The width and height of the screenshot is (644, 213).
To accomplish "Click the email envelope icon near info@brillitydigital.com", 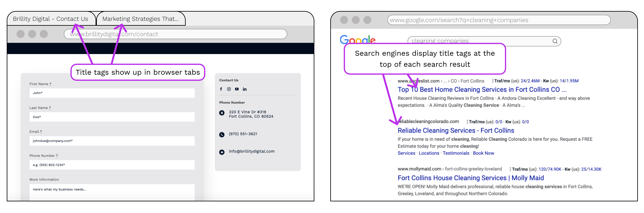I will point(222,151).
